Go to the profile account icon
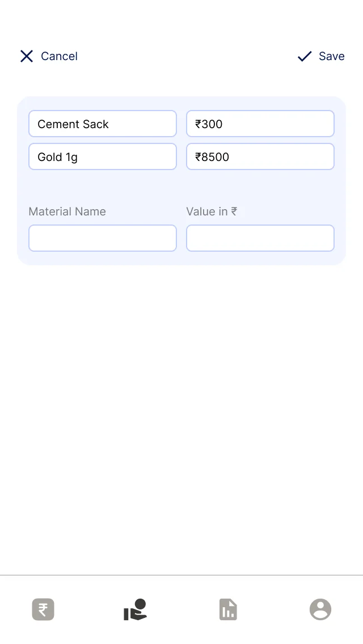The height and width of the screenshot is (644, 363). [320, 609]
